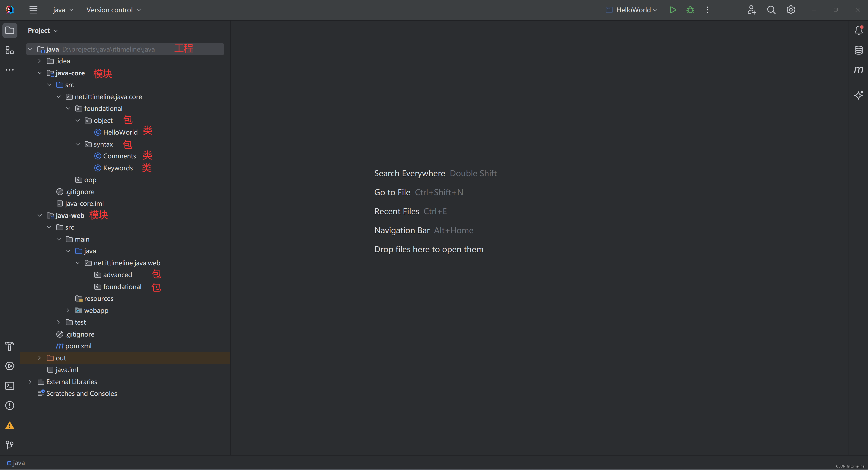Select net.ittimeline.java.web package
Image resolution: width=868 pixels, height=470 pixels.
(123, 263)
